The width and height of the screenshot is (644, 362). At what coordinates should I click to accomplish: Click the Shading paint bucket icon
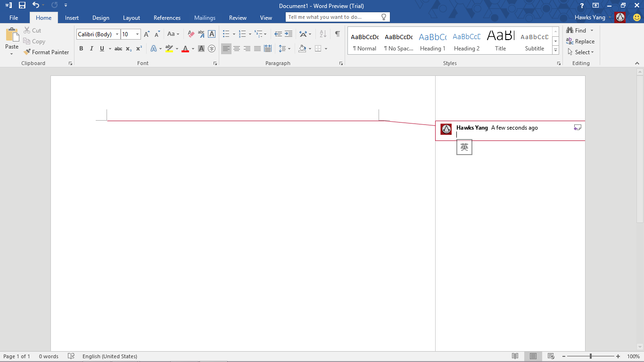tap(302, 49)
